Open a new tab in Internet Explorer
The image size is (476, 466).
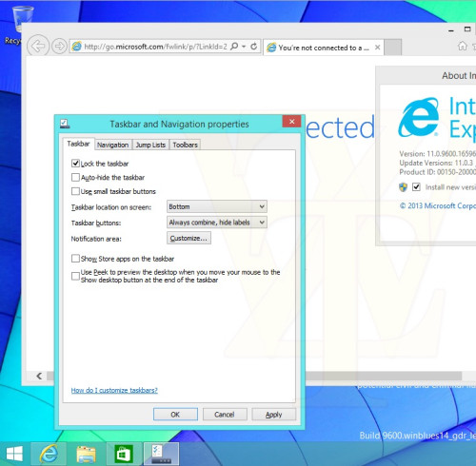click(x=393, y=48)
